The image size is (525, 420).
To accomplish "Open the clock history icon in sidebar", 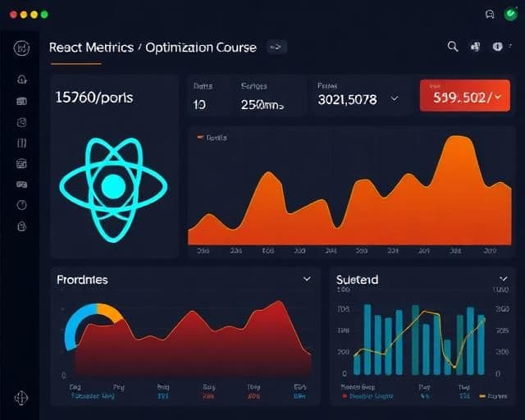I will (x=22, y=205).
